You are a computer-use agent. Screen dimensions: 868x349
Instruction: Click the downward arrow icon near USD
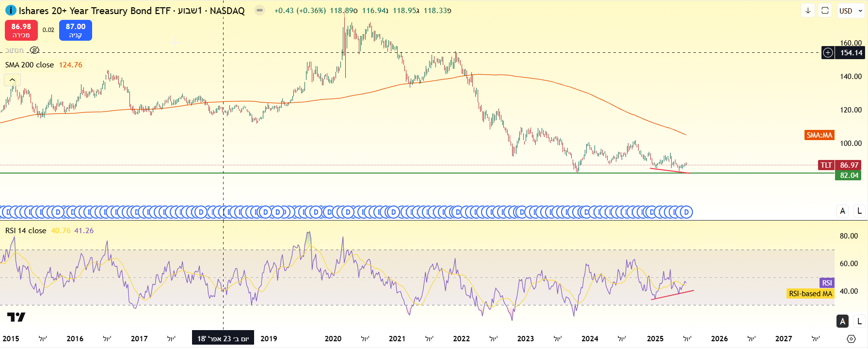click(808, 11)
